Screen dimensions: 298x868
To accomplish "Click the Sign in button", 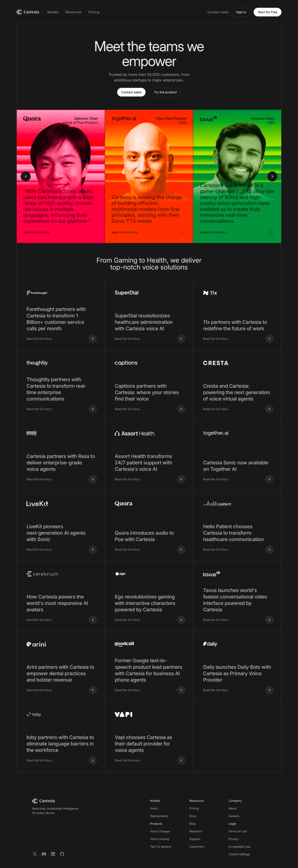I will click(x=241, y=12).
